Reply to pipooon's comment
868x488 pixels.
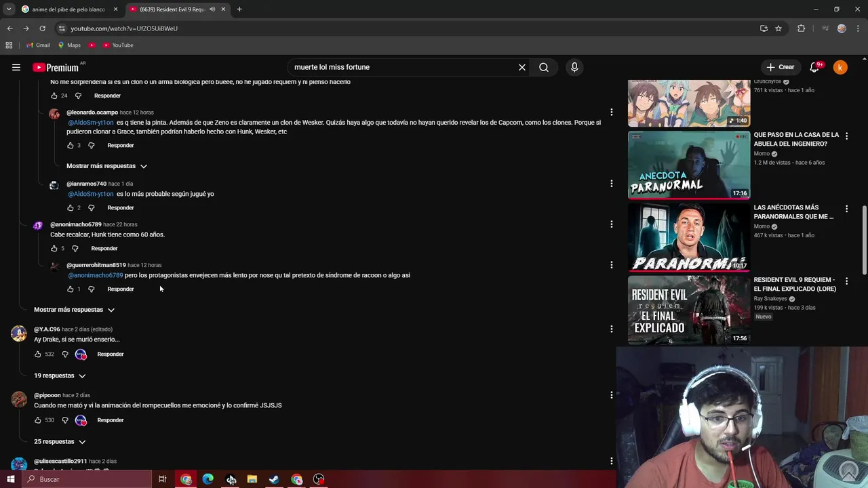coord(111,420)
